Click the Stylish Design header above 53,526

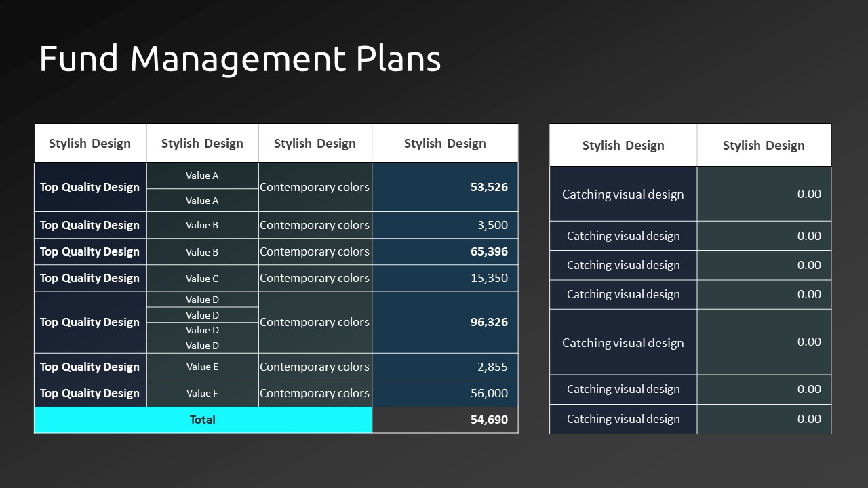click(445, 143)
